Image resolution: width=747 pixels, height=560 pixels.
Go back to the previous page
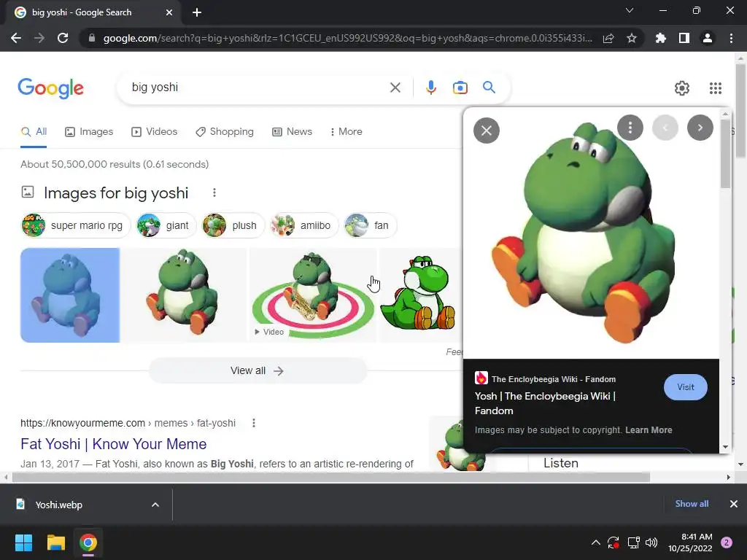coord(16,38)
